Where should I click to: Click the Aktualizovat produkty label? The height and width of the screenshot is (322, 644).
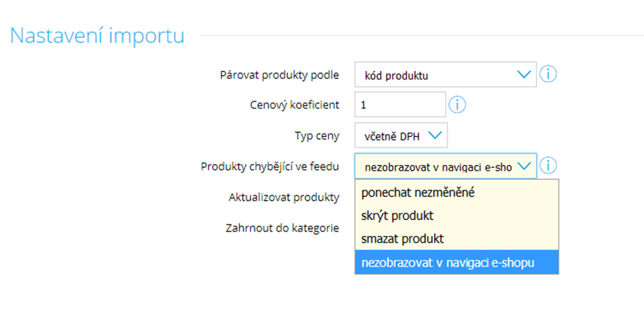pos(284,198)
